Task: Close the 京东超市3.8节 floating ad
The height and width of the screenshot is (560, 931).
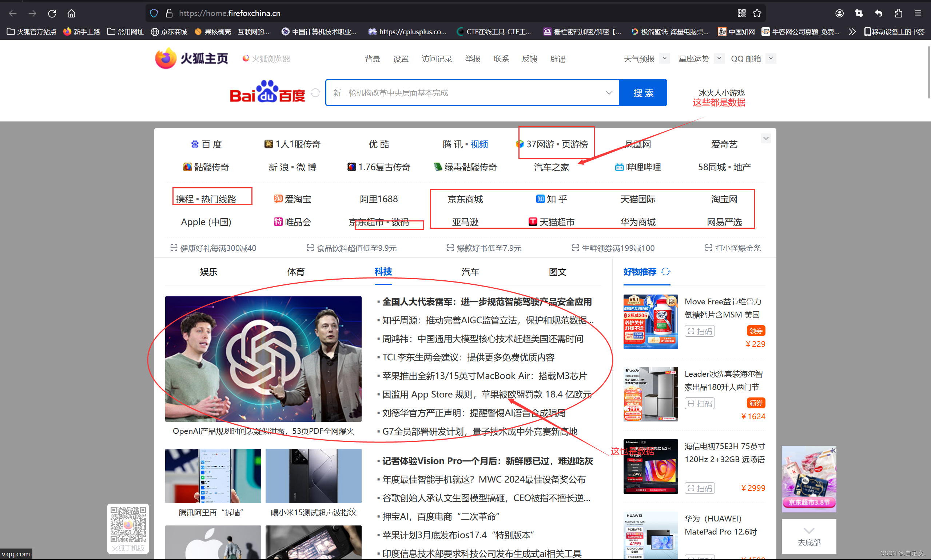Action: click(833, 450)
